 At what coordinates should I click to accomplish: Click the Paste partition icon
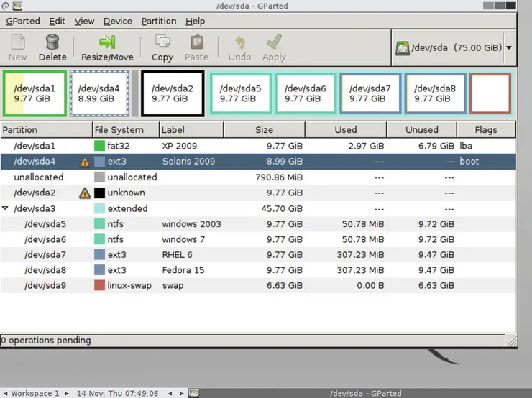[x=196, y=42]
